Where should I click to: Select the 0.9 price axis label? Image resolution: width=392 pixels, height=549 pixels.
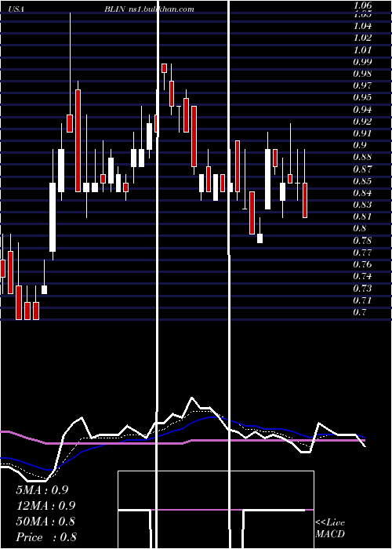360,145
